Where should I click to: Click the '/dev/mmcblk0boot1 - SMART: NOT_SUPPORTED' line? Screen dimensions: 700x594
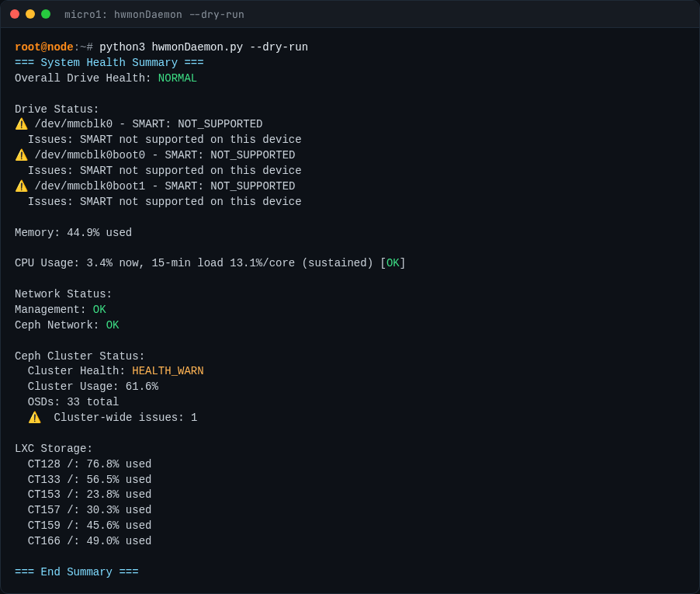point(165,186)
